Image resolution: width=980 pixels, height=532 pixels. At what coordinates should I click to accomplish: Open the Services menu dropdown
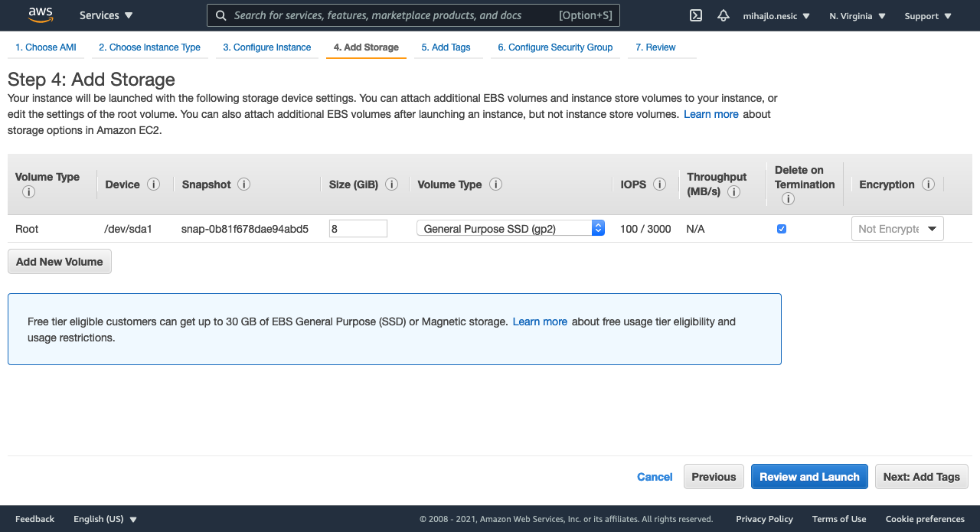pyautogui.click(x=106, y=15)
